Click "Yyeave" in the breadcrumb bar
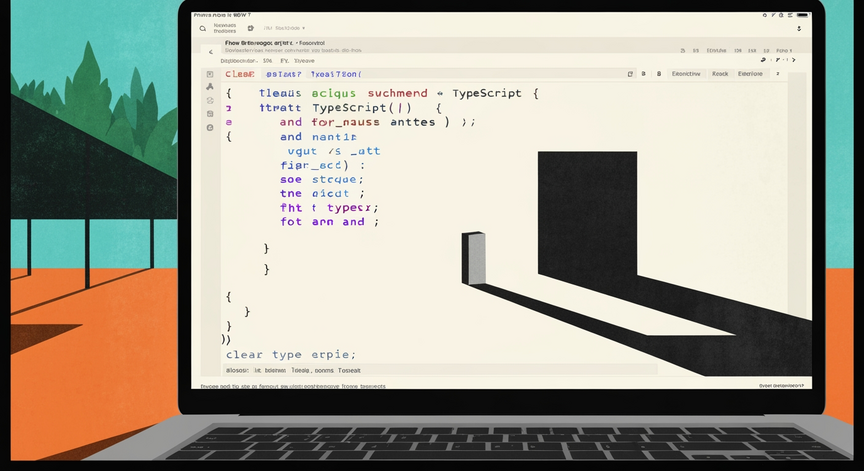The width and height of the screenshot is (864, 471). (x=304, y=61)
